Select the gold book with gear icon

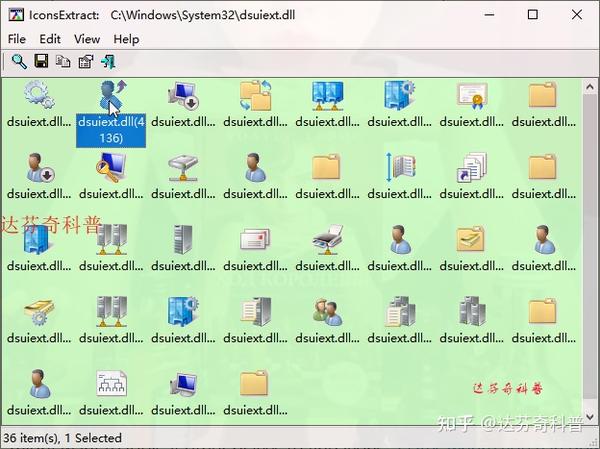pos(39,311)
